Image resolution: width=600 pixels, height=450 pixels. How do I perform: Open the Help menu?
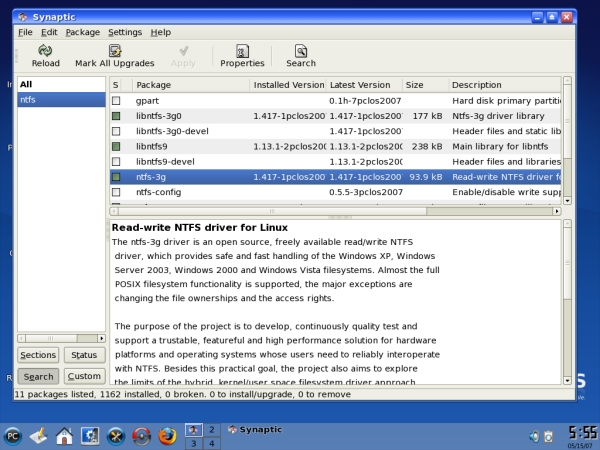point(160,32)
